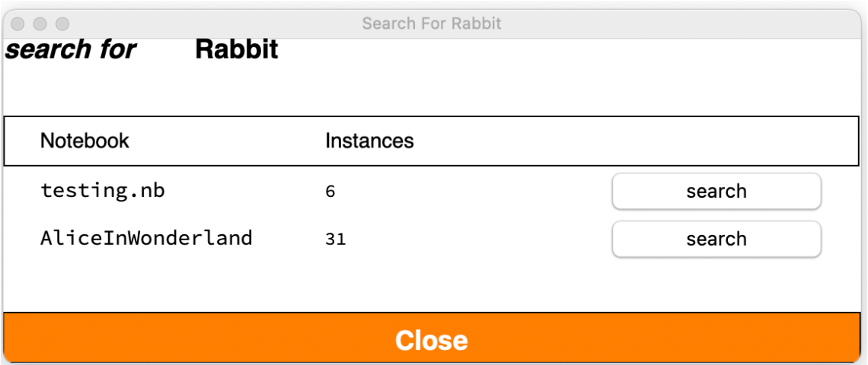Click empty header area right of Instances
Screen dimensions: 868x365
click(624, 141)
